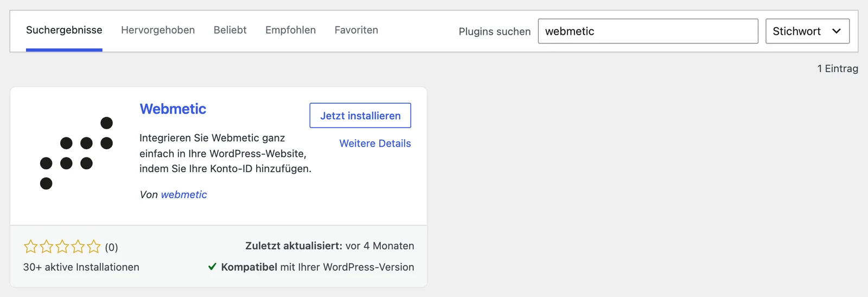Open the Empfohlen tab

(290, 30)
